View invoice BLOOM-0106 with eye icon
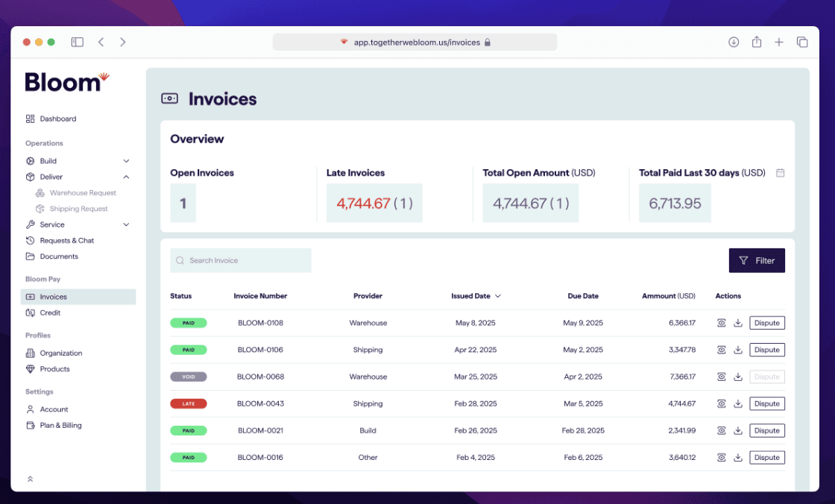 coord(721,350)
